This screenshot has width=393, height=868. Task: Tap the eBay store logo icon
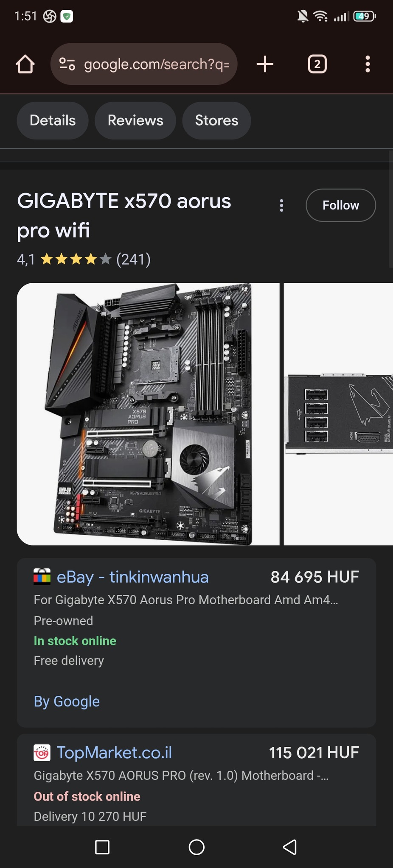click(x=42, y=577)
